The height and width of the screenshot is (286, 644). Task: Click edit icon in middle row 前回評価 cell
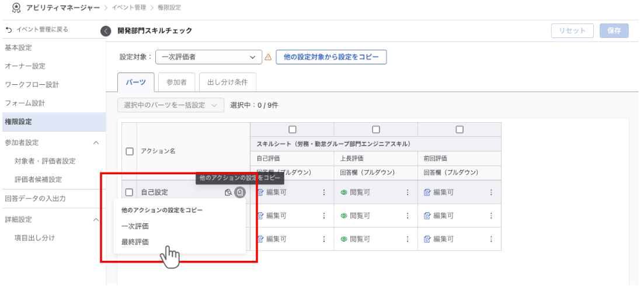coord(427,216)
